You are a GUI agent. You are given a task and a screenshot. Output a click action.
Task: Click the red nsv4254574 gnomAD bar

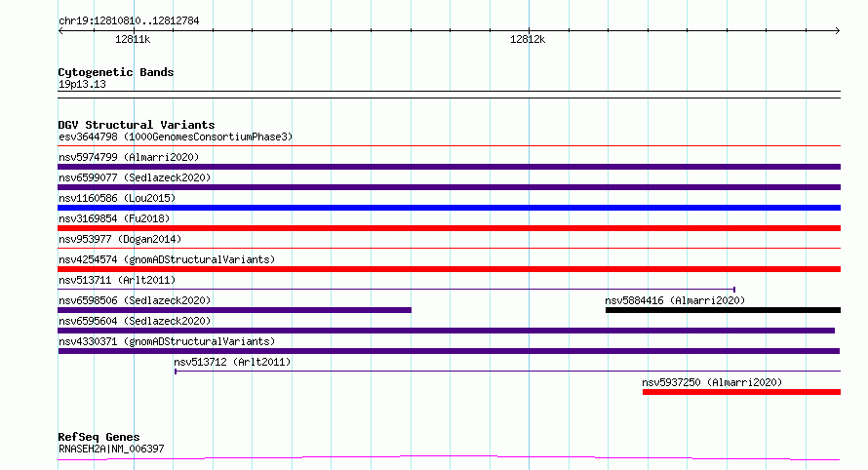click(x=449, y=269)
